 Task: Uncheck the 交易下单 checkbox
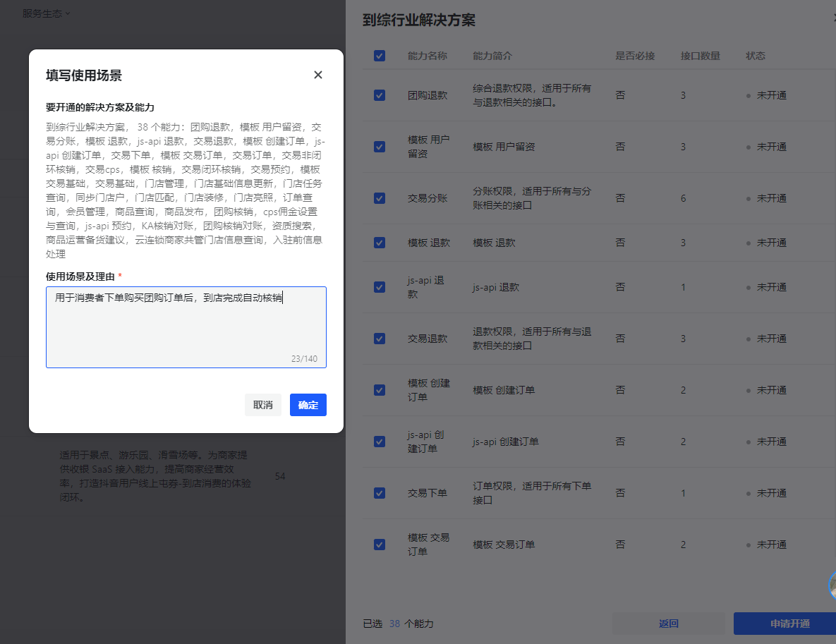coord(380,493)
